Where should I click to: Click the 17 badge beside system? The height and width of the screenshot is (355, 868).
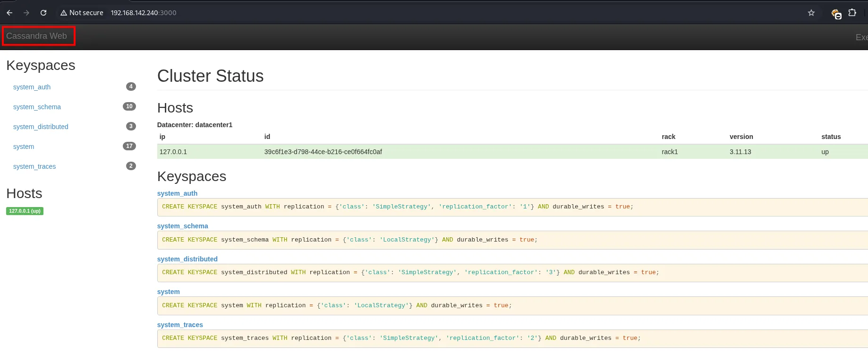pyautogui.click(x=129, y=146)
